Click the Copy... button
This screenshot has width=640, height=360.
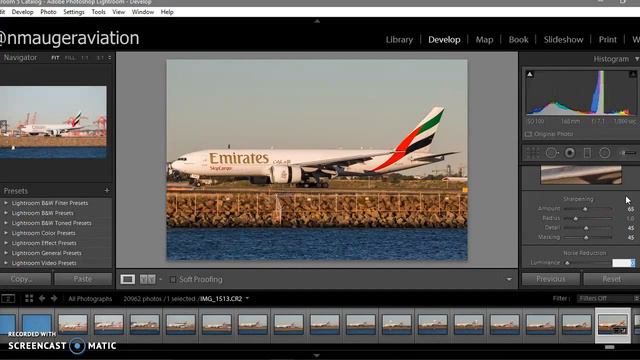25,279
